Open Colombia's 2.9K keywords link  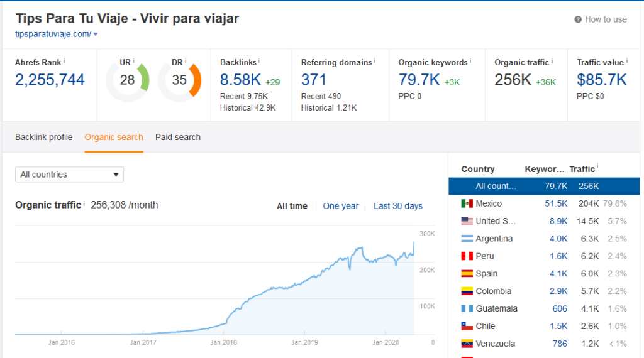(x=558, y=291)
